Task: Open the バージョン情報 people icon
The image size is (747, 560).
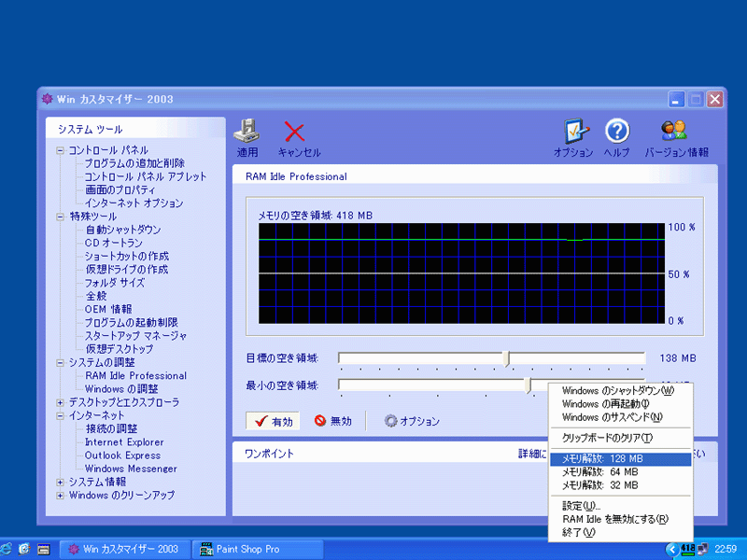Action: 673,131
